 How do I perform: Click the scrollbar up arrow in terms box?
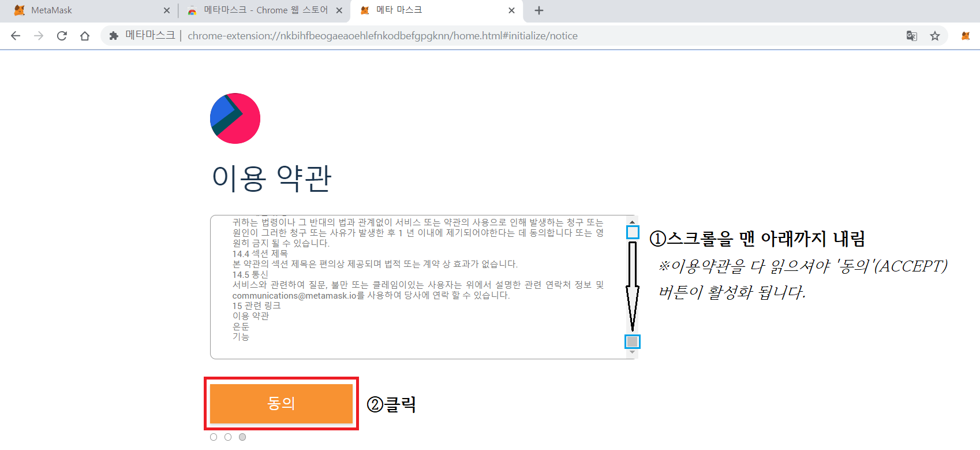[632, 221]
